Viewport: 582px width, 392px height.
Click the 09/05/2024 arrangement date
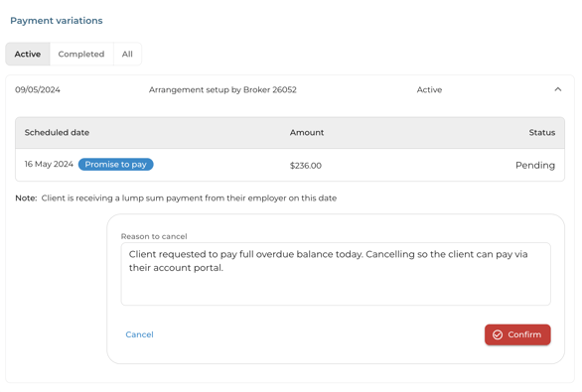click(x=38, y=89)
